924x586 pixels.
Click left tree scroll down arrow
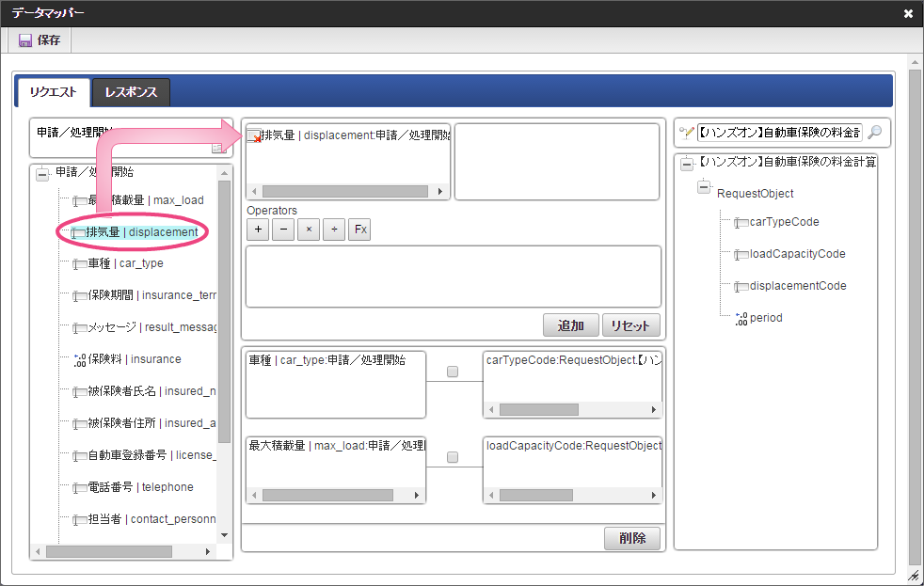[x=224, y=535]
